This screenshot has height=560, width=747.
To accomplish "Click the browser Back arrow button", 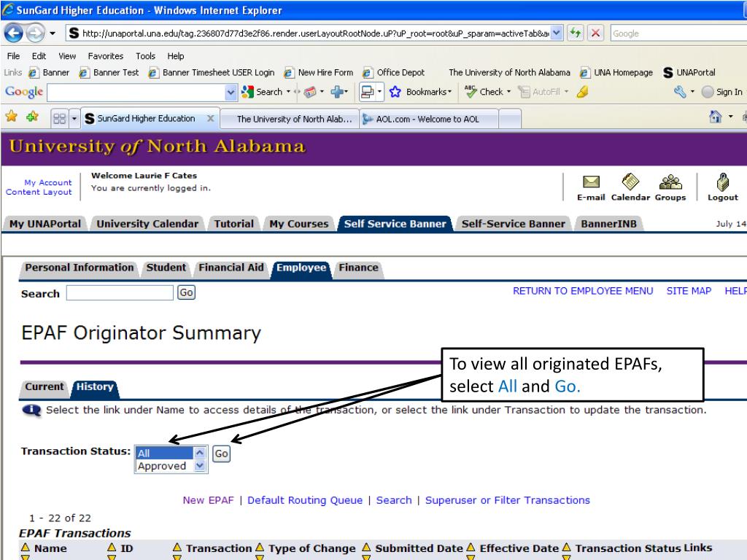I will (14, 33).
